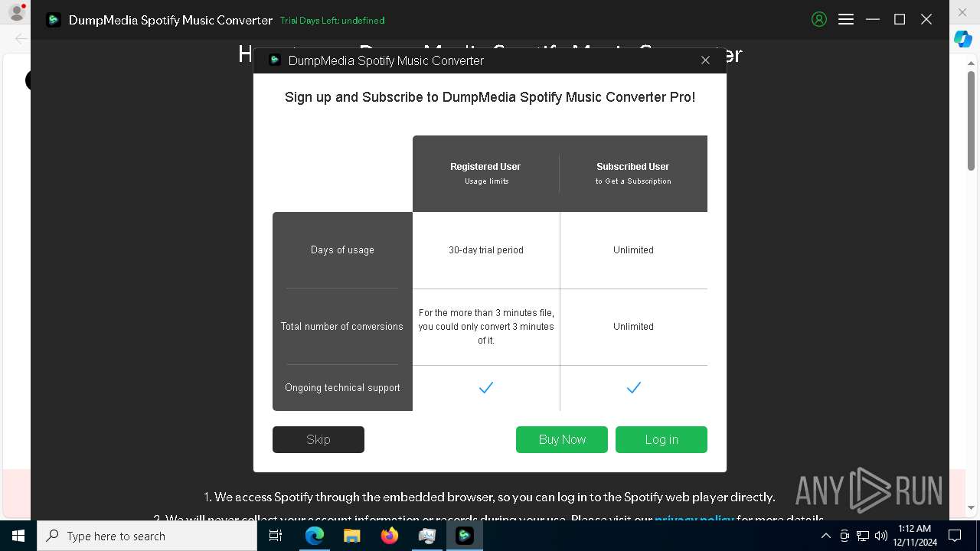The width and height of the screenshot is (980, 551).
Task: Maximize the DumpMedia main window
Action: click(900, 20)
